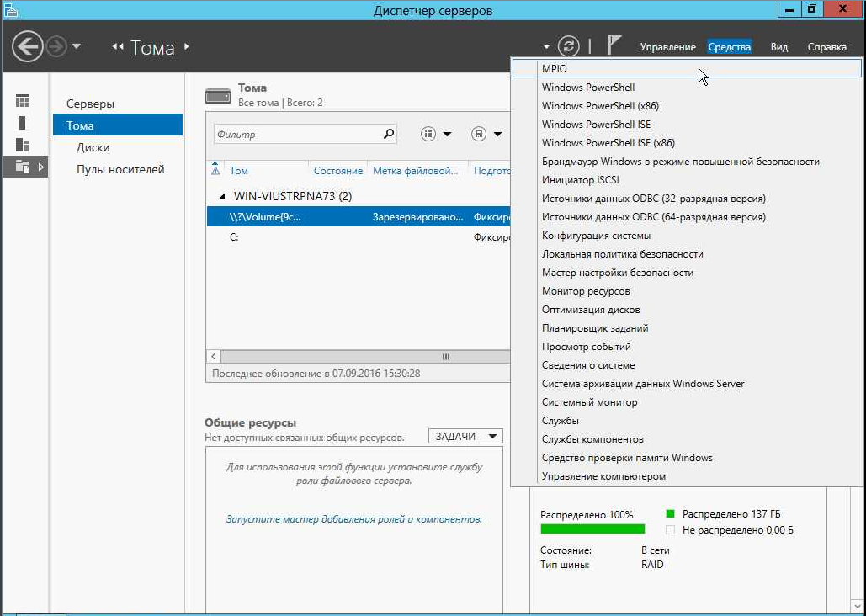Open Брандмауэр Windows в режиме повышенной безопасности
866x616 pixels.
687,162
